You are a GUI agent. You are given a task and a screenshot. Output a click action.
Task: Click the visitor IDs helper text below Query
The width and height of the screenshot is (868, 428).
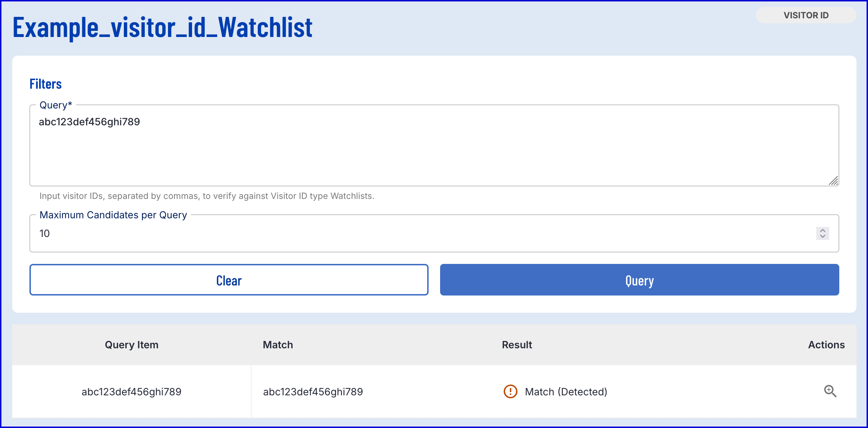tap(207, 196)
